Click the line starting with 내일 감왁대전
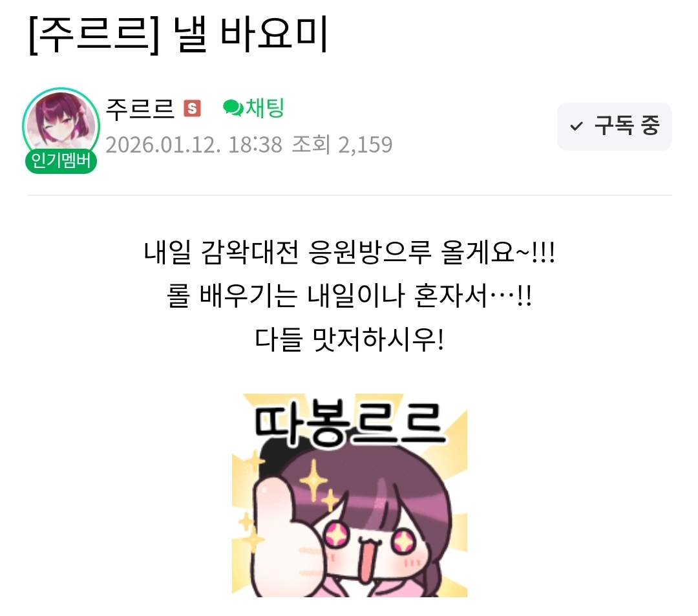The width and height of the screenshot is (698, 616). coord(350,252)
